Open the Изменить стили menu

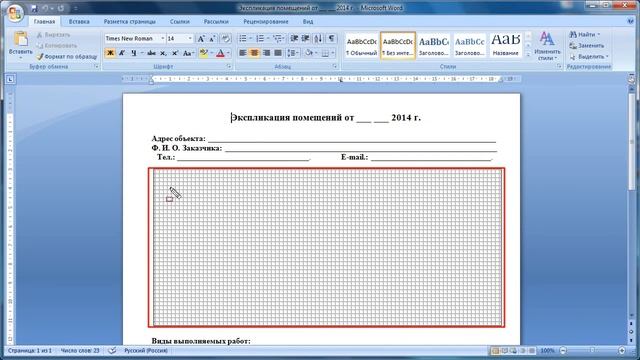[x=547, y=46]
